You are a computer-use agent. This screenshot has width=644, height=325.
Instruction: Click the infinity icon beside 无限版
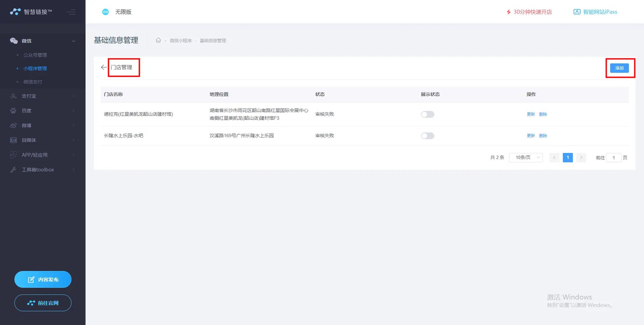pos(105,12)
